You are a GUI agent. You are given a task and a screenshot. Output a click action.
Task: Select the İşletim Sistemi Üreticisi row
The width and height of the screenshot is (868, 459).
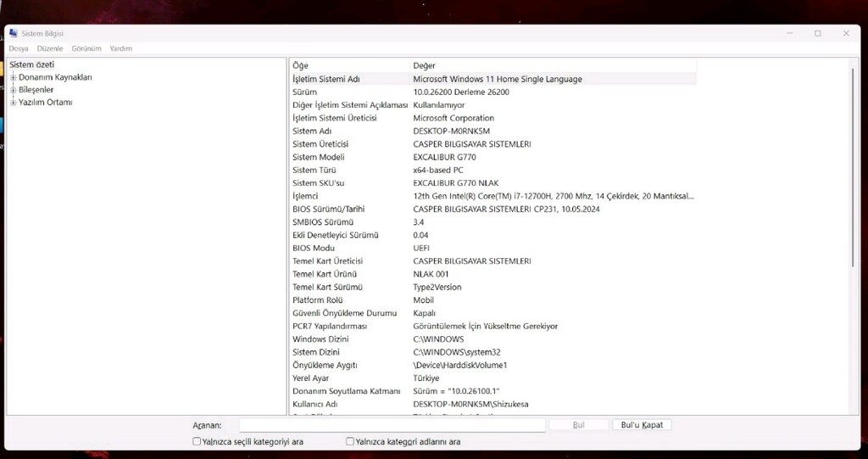[492, 118]
